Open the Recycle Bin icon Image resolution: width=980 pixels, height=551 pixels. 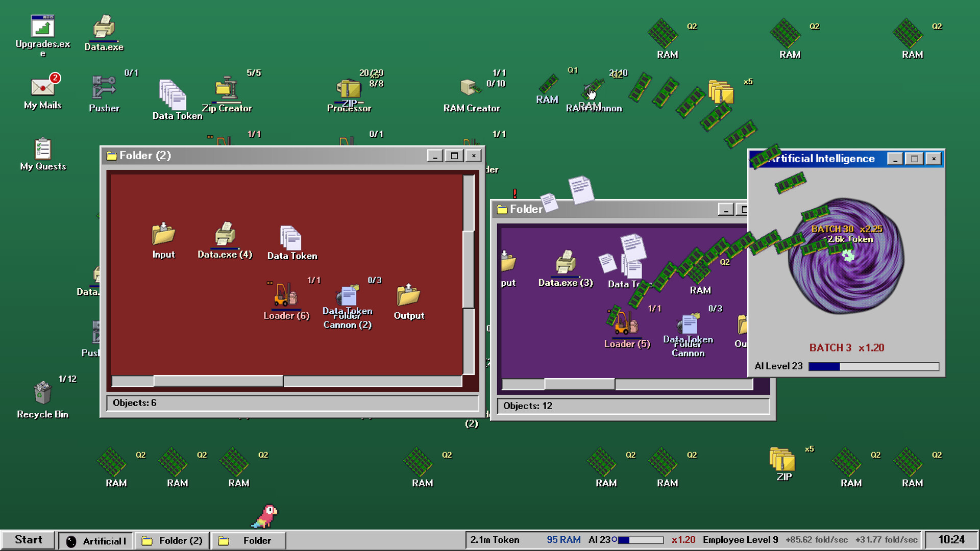tap(43, 393)
